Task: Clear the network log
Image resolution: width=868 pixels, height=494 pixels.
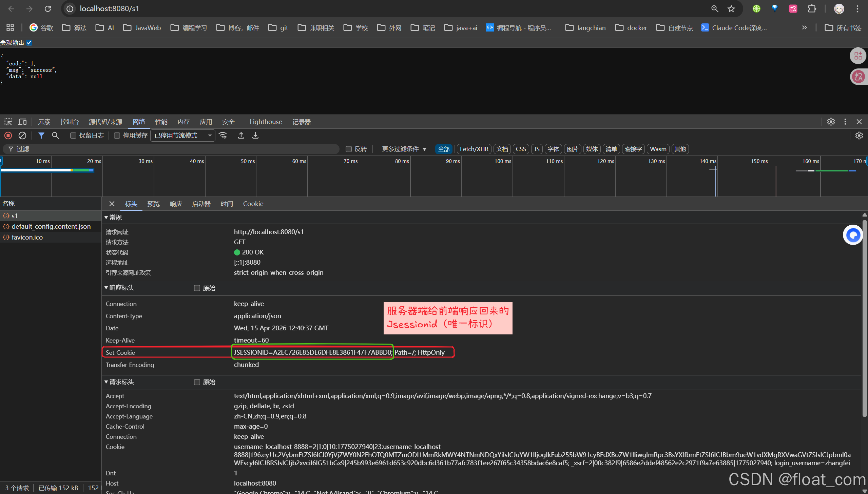Action: tap(22, 136)
